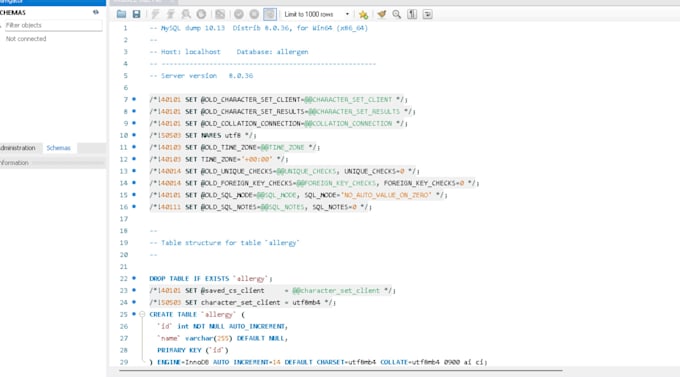Click the statement marker dot on line 10
This screenshot has width=680, height=377.
click(x=134, y=135)
